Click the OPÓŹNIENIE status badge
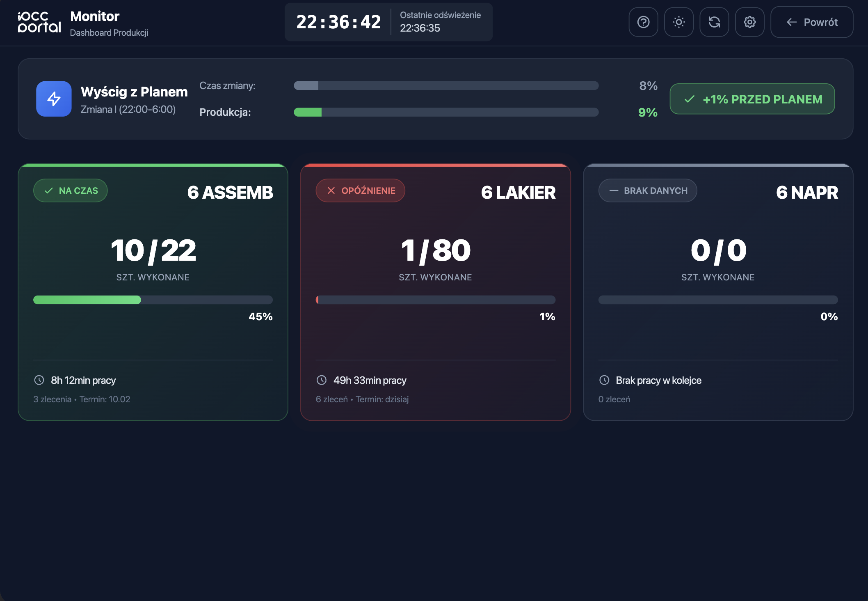 (x=360, y=190)
